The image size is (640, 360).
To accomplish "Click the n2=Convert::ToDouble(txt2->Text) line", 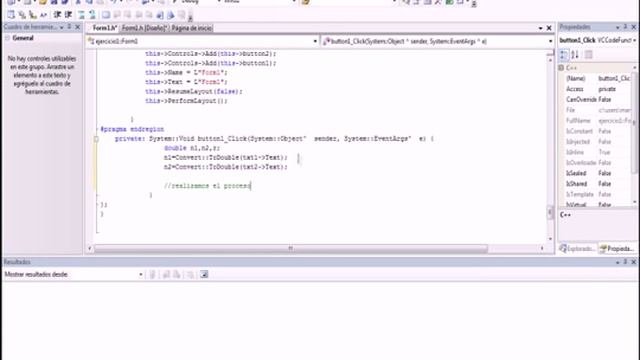I will (x=226, y=167).
